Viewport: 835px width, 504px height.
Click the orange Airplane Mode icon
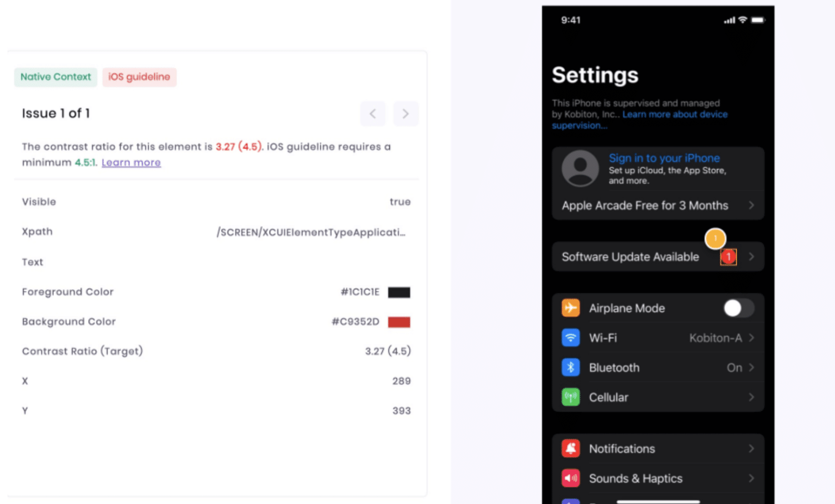tap(570, 308)
